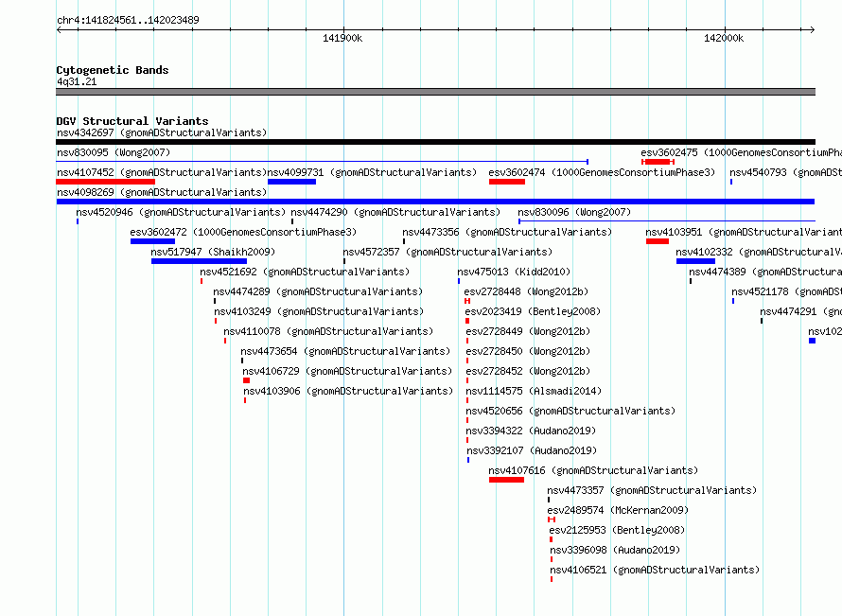Open nsv4099731 variant label
The width and height of the screenshot is (842, 616).
(x=372, y=172)
